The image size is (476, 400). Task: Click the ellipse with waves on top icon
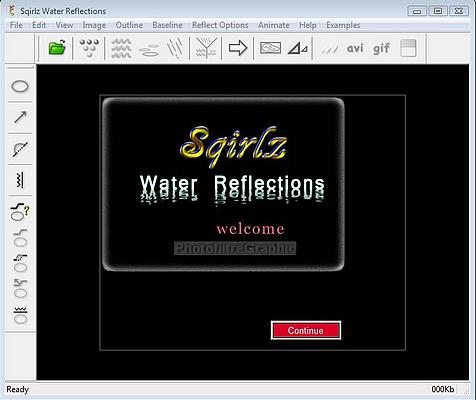click(20, 315)
